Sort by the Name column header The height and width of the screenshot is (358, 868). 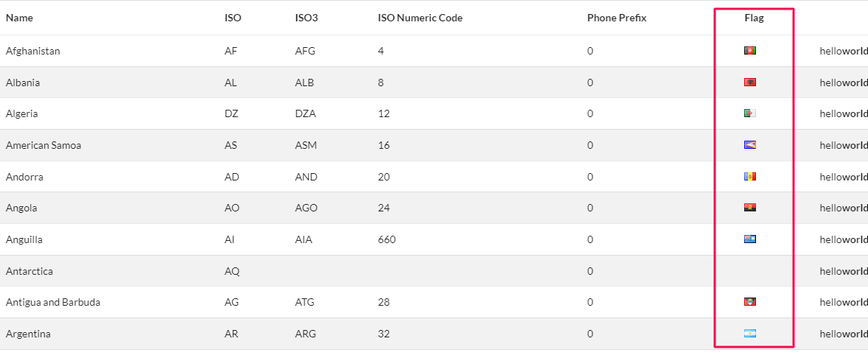(19, 18)
